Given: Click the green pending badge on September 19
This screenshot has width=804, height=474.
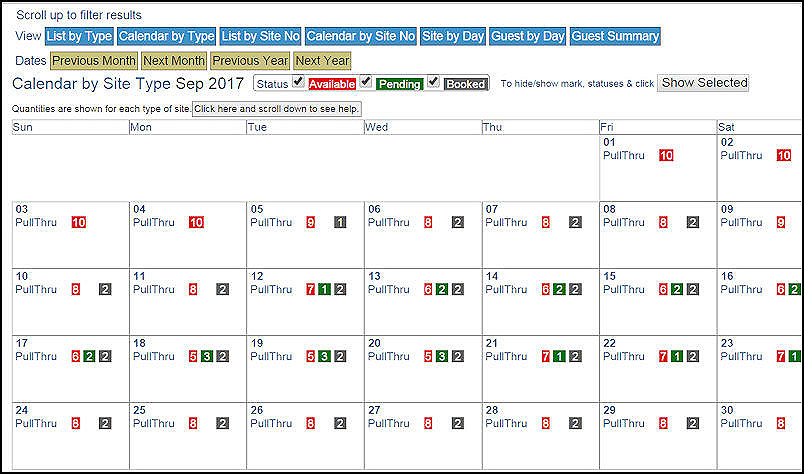Looking at the screenshot, I should pos(325,356).
